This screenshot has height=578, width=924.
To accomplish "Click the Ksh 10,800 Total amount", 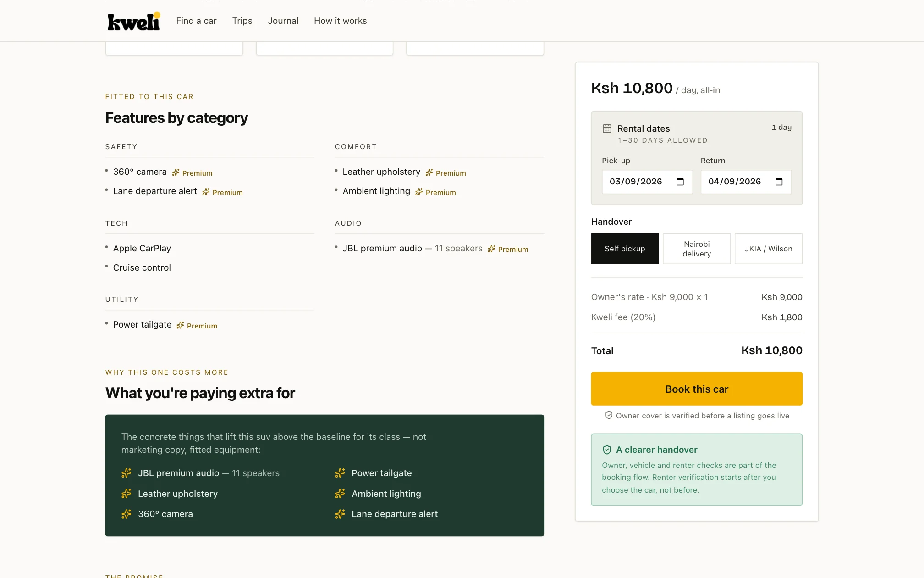I will click(772, 350).
